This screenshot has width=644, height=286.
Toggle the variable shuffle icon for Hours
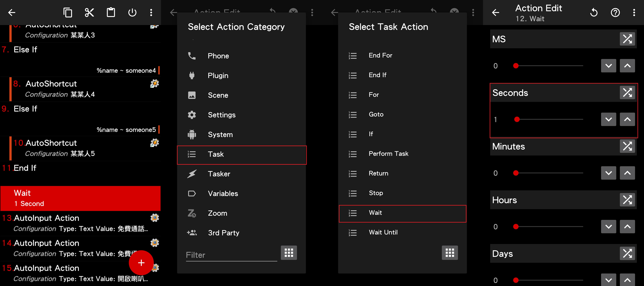(627, 200)
